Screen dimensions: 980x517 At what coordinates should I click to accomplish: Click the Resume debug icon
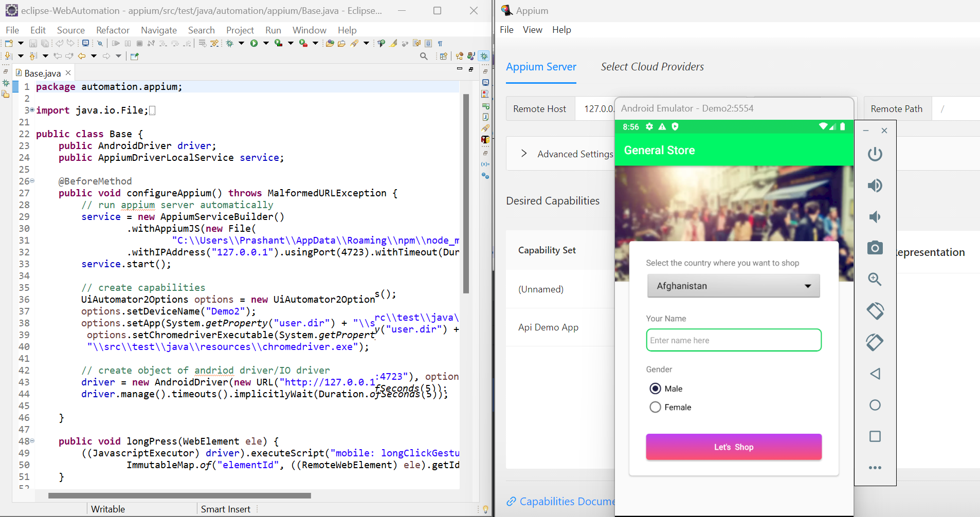point(116,43)
